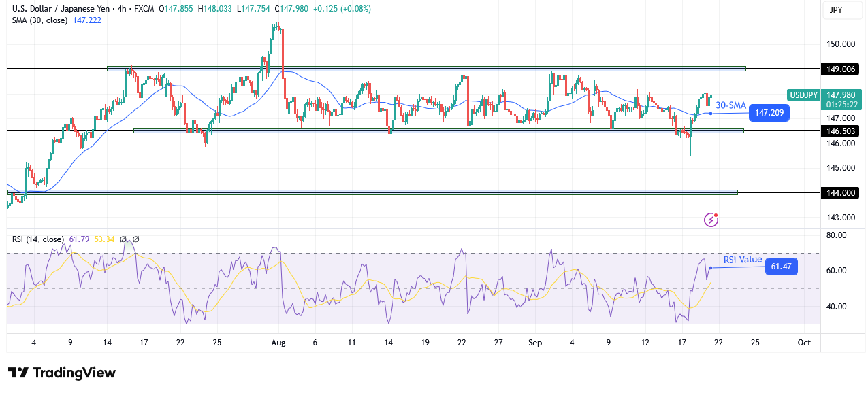Click the second Ø symbol in RSI legend

point(135,239)
